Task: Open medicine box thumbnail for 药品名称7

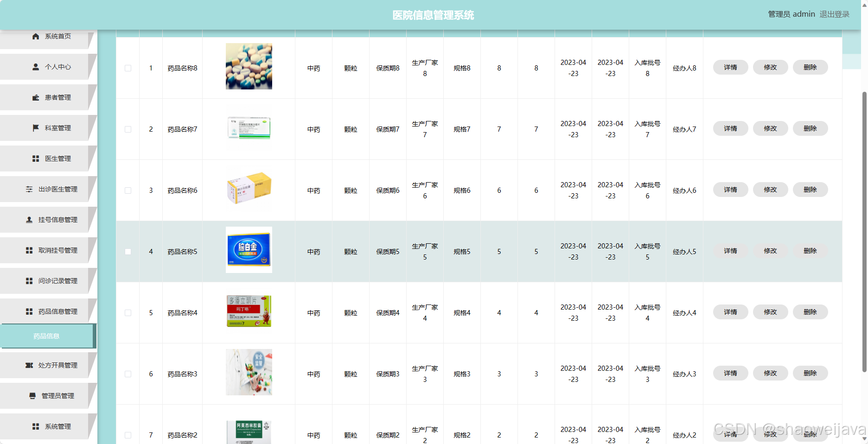Action: pos(249,128)
